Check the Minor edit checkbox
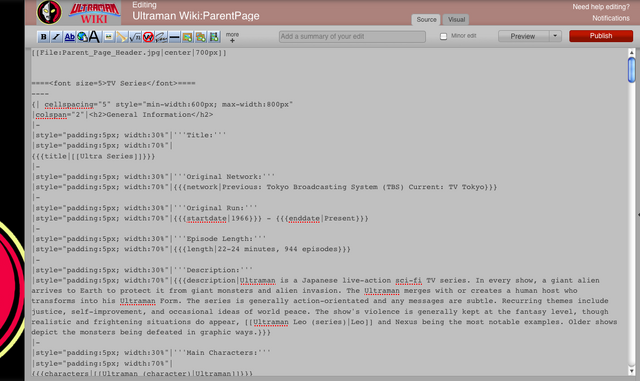640x381 pixels. (443, 36)
